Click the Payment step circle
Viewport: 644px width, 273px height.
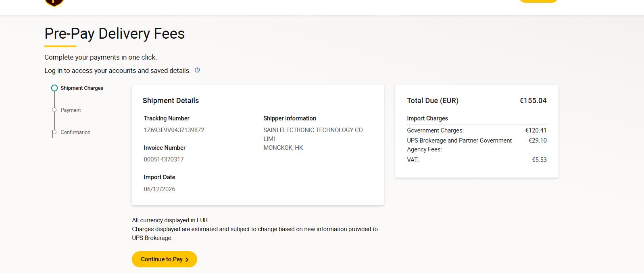[54, 110]
